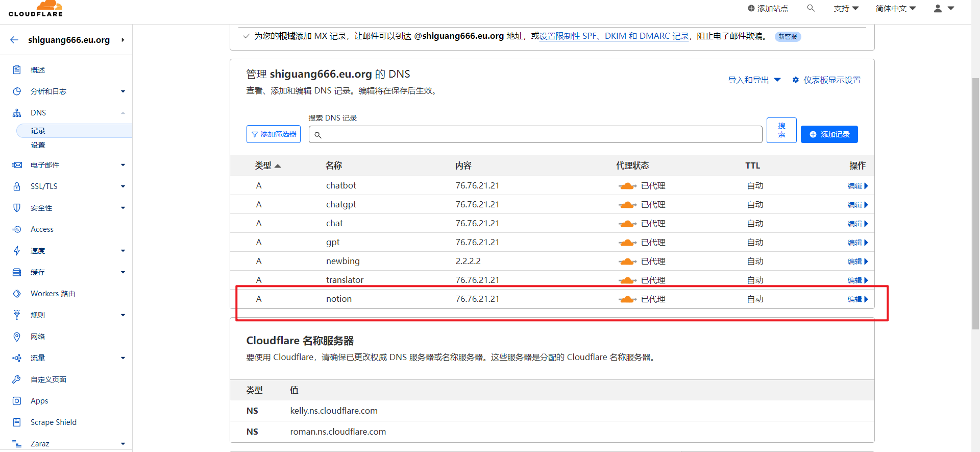Open the user account profile icon
This screenshot has height=452, width=980.
click(x=938, y=8)
